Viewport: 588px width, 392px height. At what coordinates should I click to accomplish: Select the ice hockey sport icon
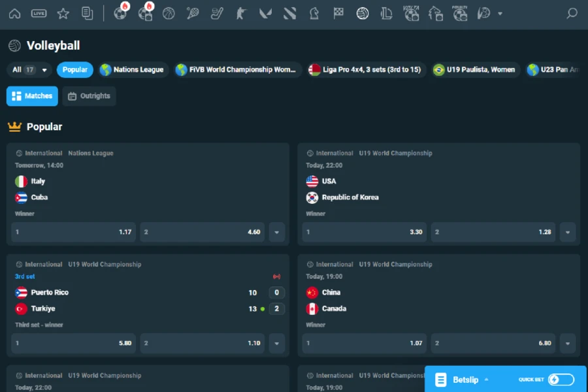tap(216, 12)
